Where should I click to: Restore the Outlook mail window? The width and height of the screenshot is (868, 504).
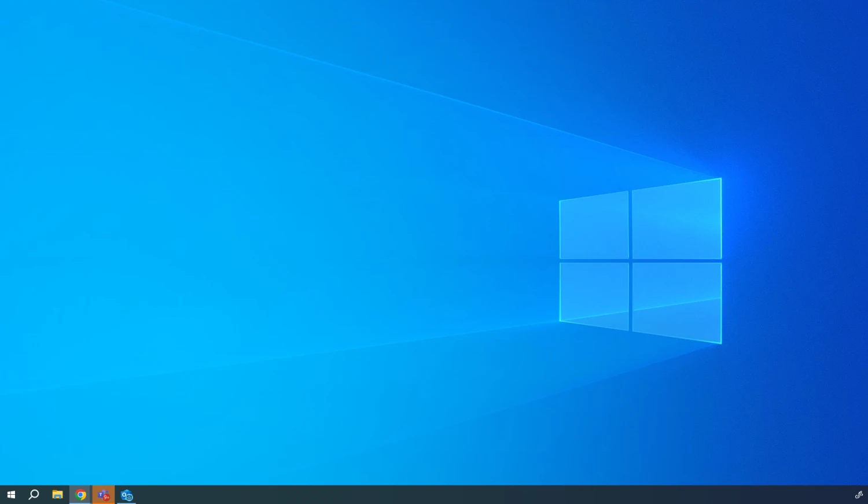(126, 495)
